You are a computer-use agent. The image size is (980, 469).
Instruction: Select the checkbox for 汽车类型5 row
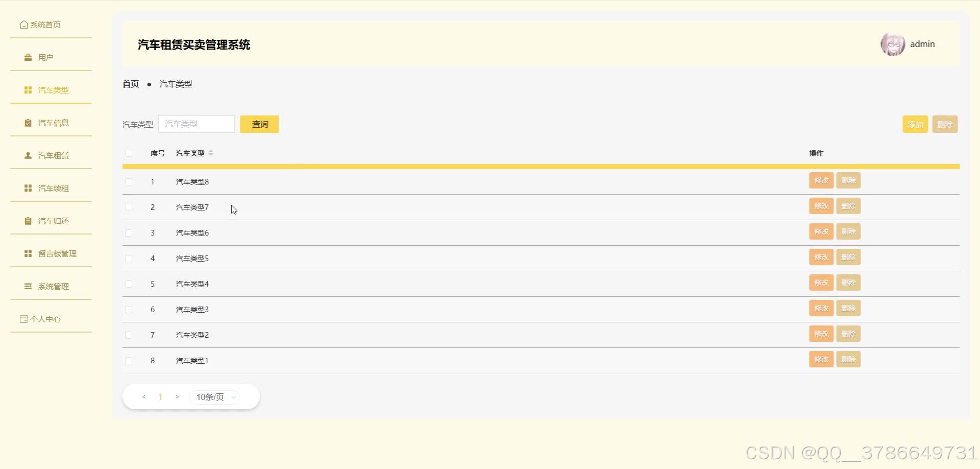[x=129, y=259]
